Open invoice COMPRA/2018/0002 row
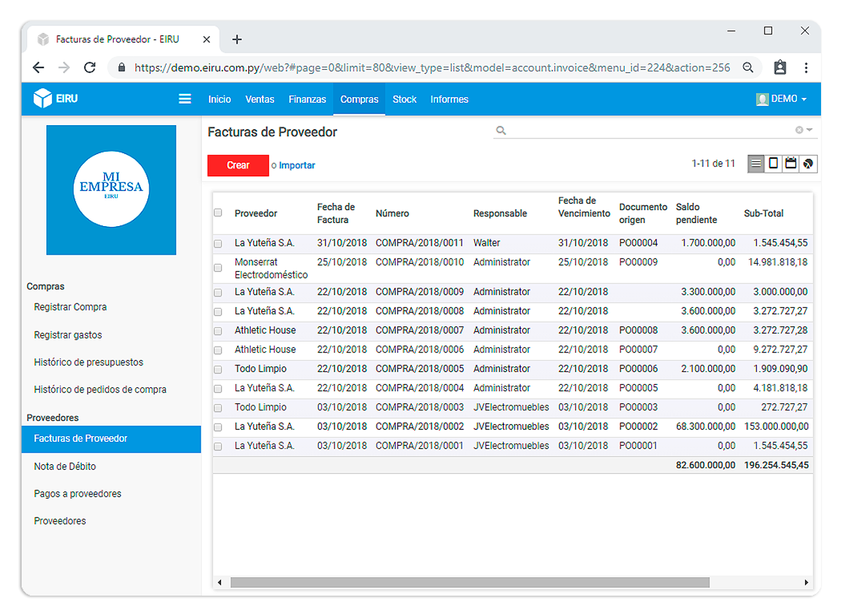Screen dimensions: 842x616 [x=513, y=427]
